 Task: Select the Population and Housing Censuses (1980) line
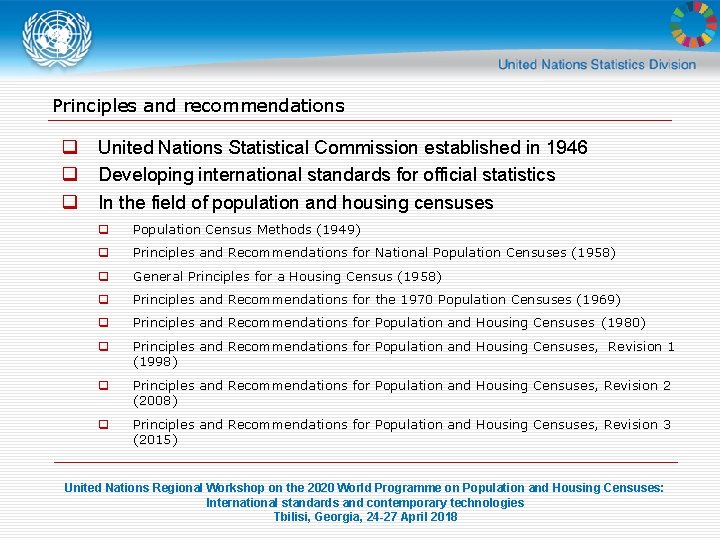[389, 323]
